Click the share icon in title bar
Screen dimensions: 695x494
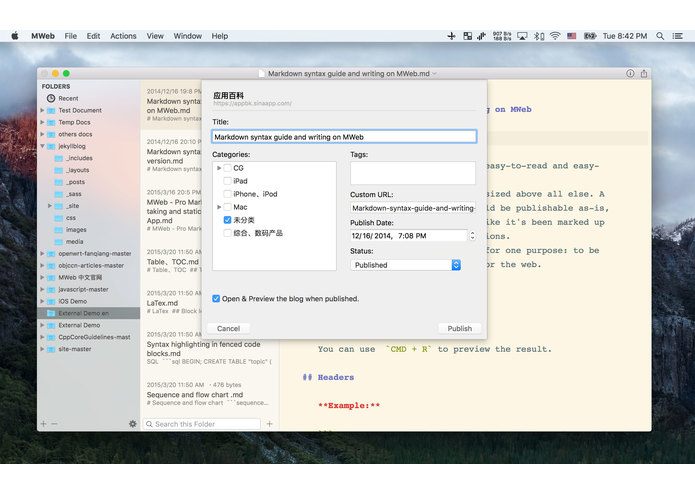[644, 74]
